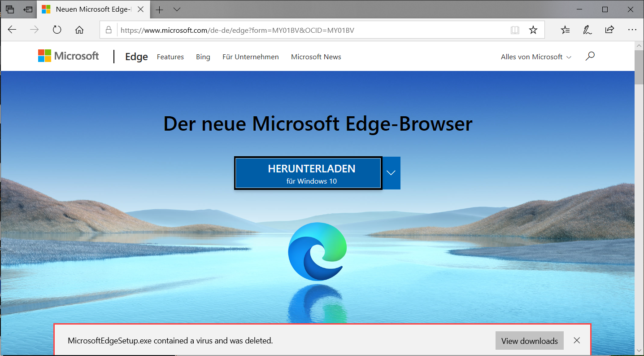Open the Edge product link
Screen dimensions: 644x356
[136, 57]
